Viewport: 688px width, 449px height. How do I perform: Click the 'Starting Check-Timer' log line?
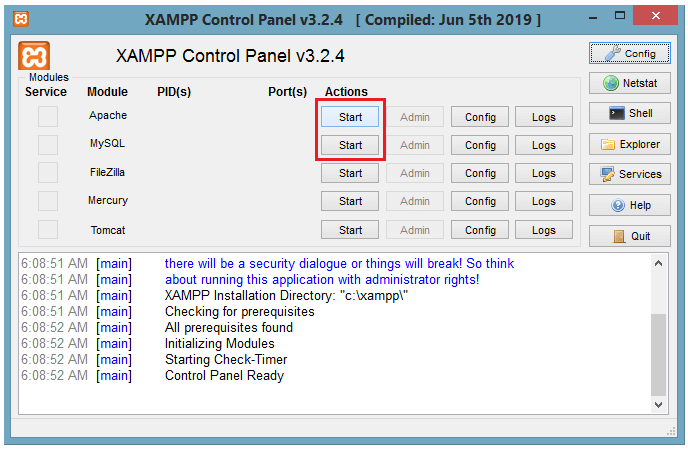pos(226,359)
